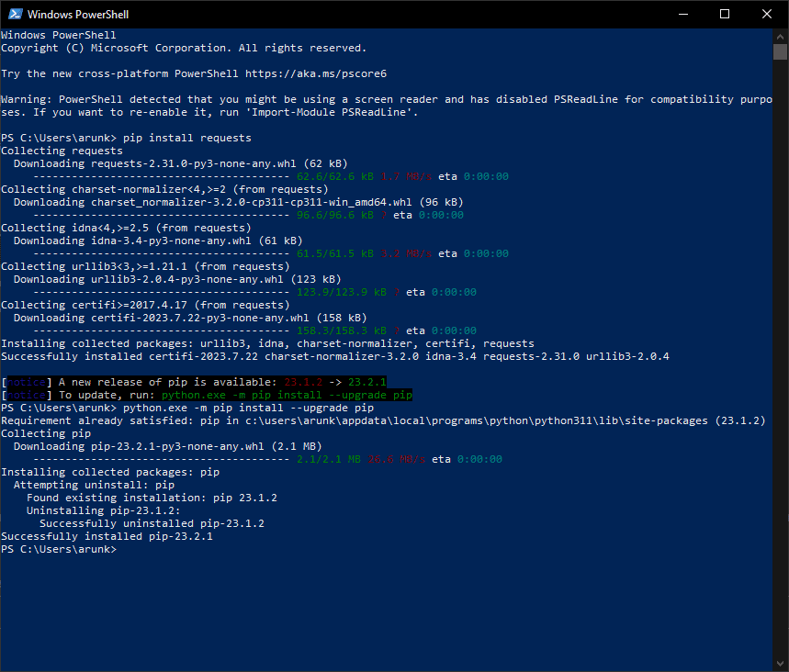Click 'Collecting charset-normalizer<4,>=2' line
The image size is (789, 672).
(164, 189)
